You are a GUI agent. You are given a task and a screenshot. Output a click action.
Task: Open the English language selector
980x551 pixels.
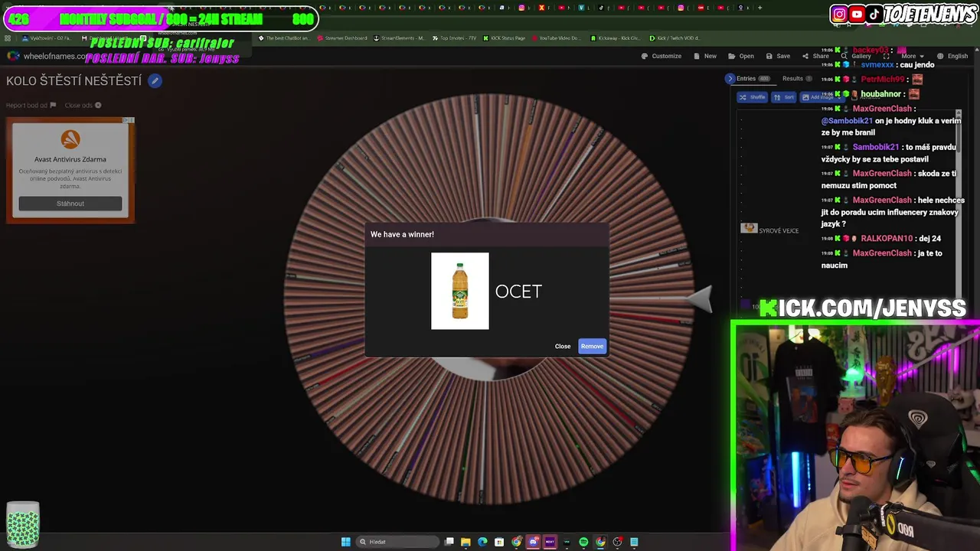(952, 56)
